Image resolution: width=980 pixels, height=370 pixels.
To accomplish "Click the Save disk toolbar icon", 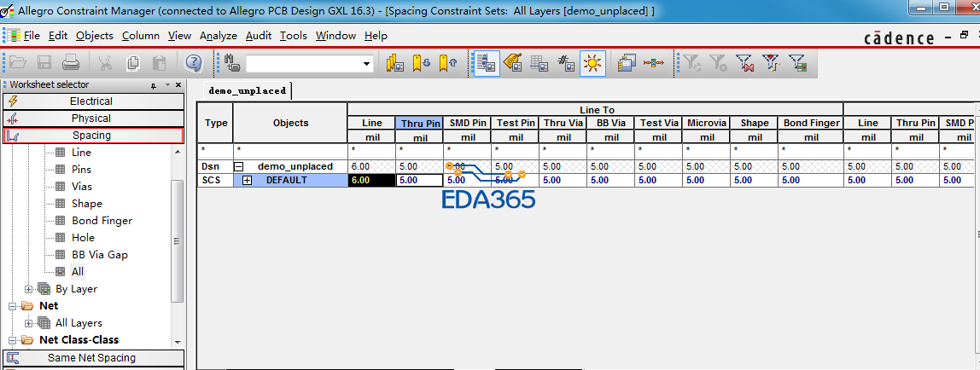I will (x=44, y=62).
